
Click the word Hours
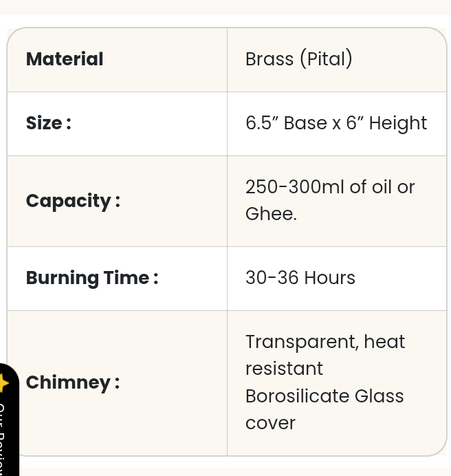[329, 278]
